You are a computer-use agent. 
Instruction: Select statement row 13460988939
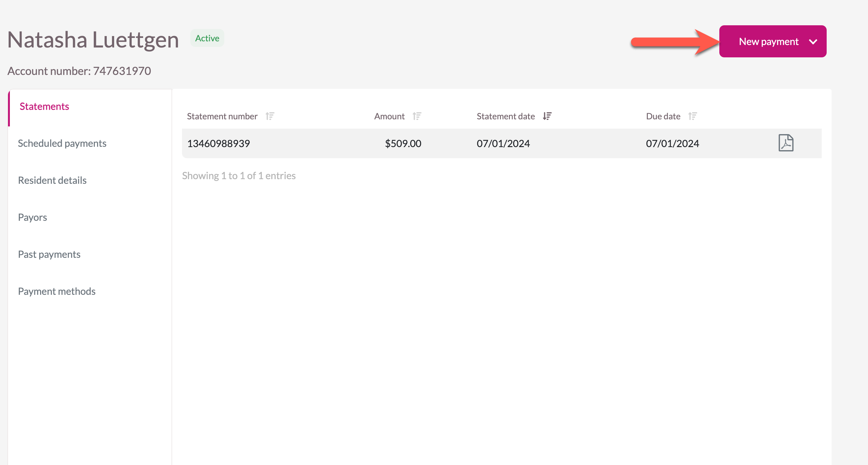click(x=218, y=144)
